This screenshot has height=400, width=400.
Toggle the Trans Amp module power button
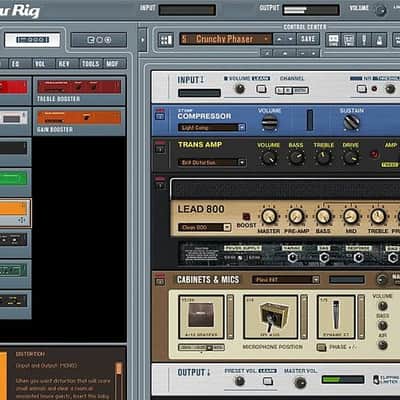pos(160,149)
